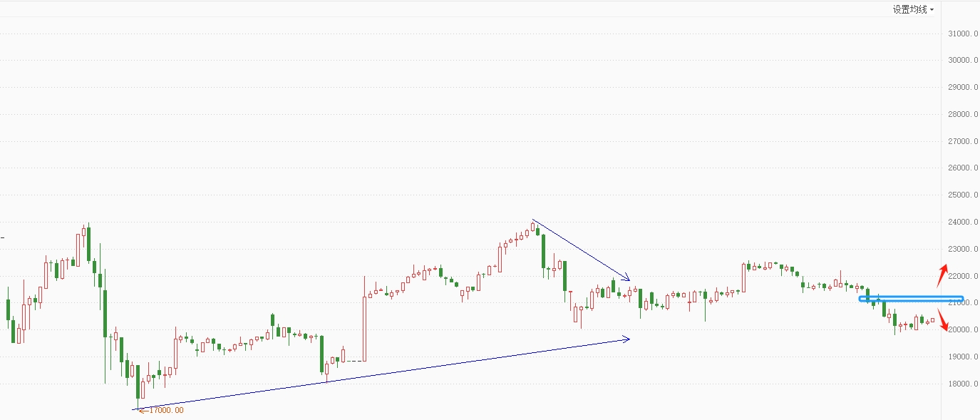Click the small triangle beside 设置均线
Image resolution: width=980 pixels, height=420 pixels.
coord(932,10)
